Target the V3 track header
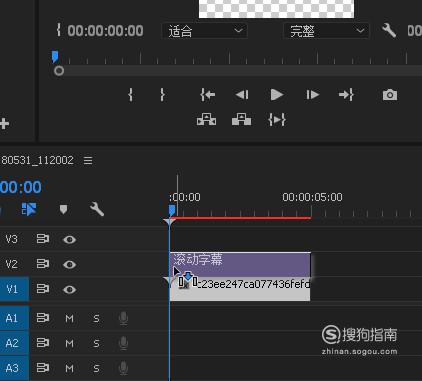The width and height of the screenshot is (422, 381). click(x=12, y=239)
